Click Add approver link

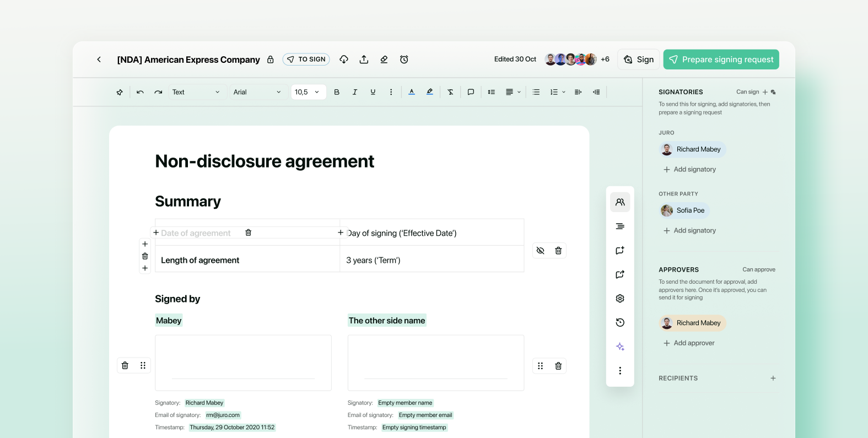click(693, 343)
